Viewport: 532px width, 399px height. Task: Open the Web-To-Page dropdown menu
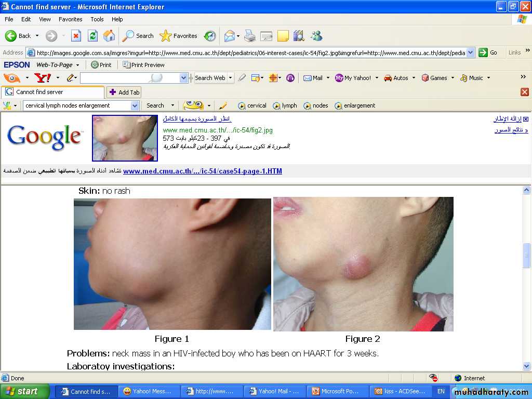(x=77, y=65)
